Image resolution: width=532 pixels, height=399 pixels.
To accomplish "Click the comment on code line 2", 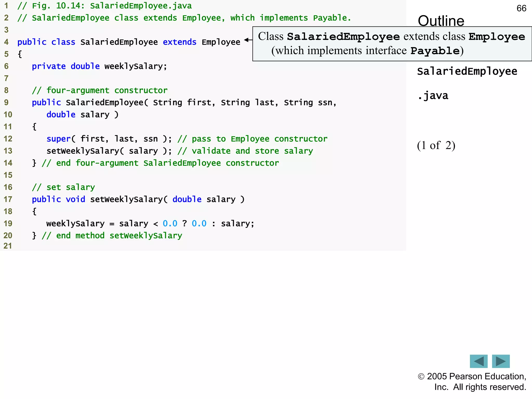I will pos(184,18).
